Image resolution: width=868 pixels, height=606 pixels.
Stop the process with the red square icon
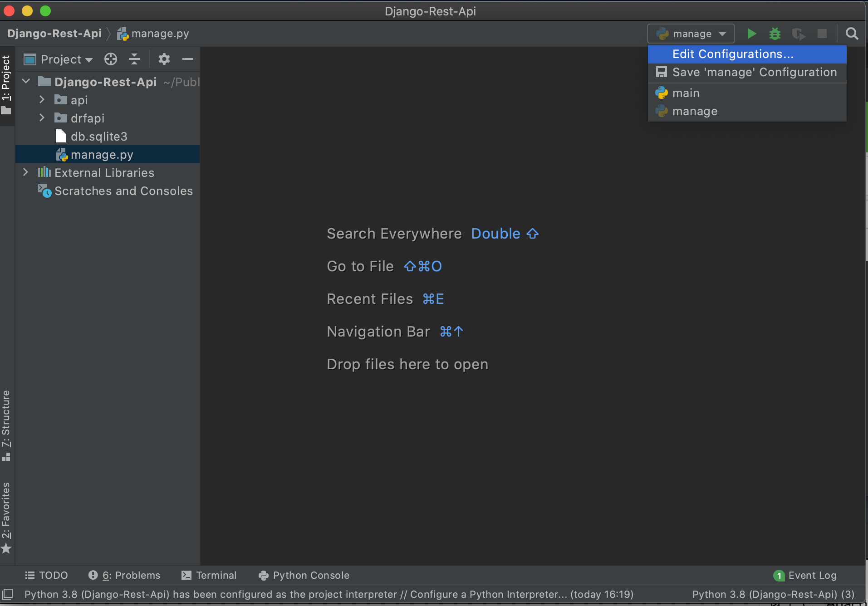pyautogui.click(x=823, y=34)
